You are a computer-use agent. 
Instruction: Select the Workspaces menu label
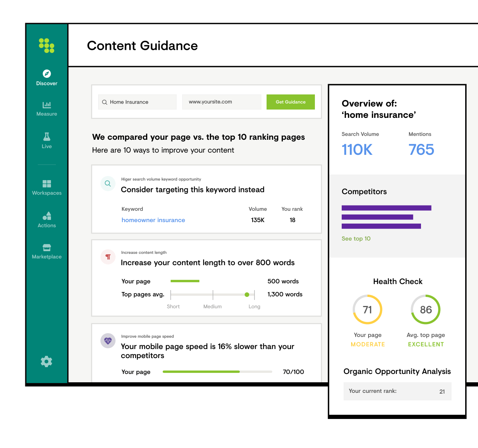[47, 193]
